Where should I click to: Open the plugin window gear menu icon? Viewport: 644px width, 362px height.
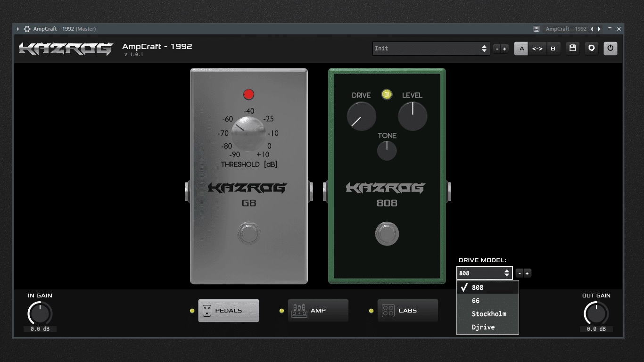[x=27, y=29]
